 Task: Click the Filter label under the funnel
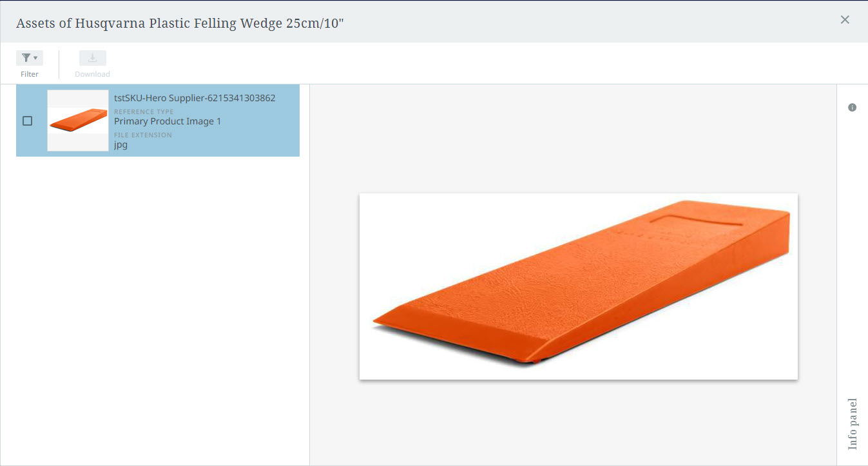pyautogui.click(x=30, y=74)
